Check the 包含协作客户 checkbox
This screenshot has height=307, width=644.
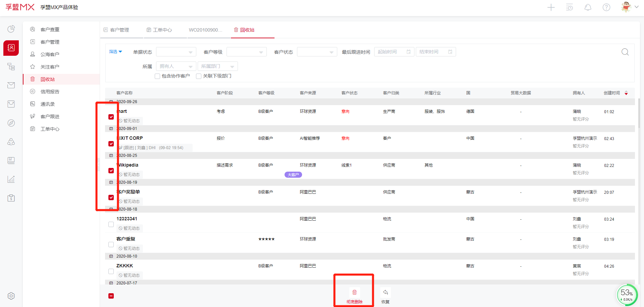[157, 76]
